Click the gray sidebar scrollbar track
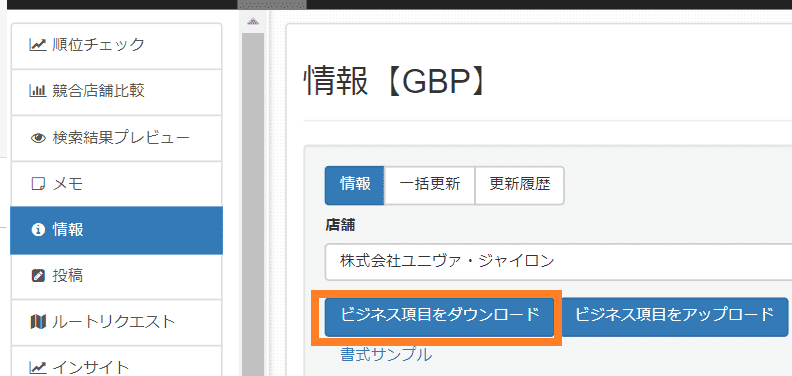Screen dimensions: 792x376 click(253, 204)
